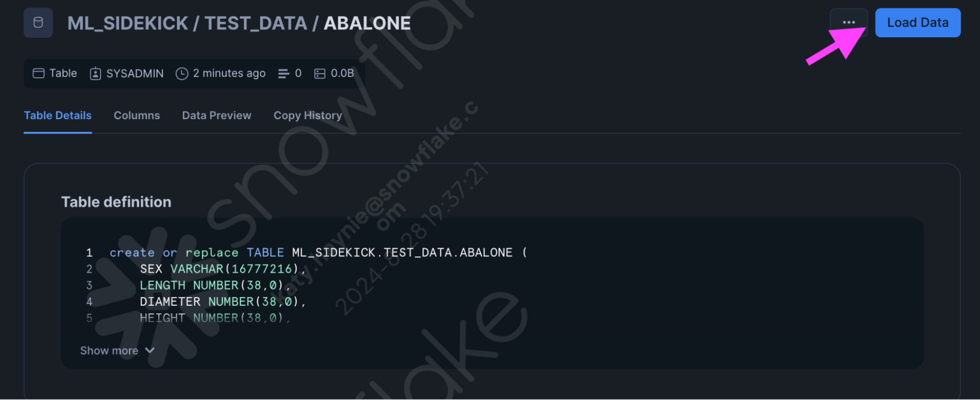980x400 pixels.
Task: Click the row count lines icon
Action: [283, 74]
